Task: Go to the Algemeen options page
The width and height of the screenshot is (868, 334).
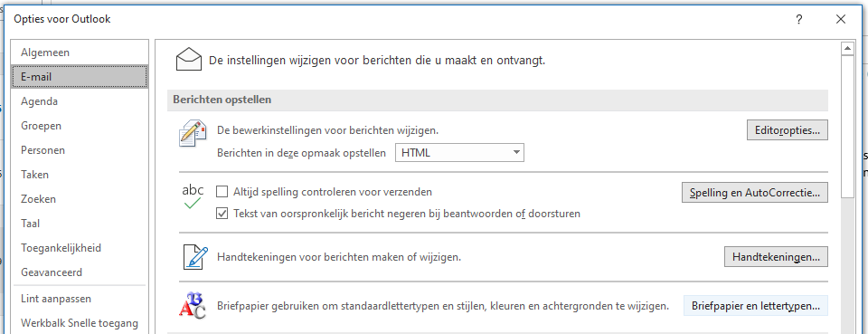Action: (45, 52)
